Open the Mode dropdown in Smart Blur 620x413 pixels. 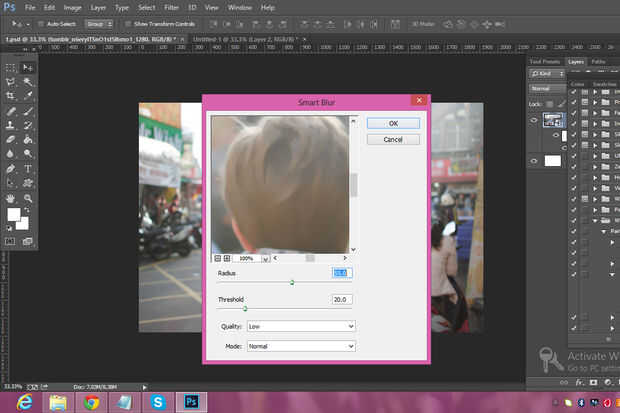[301, 346]
